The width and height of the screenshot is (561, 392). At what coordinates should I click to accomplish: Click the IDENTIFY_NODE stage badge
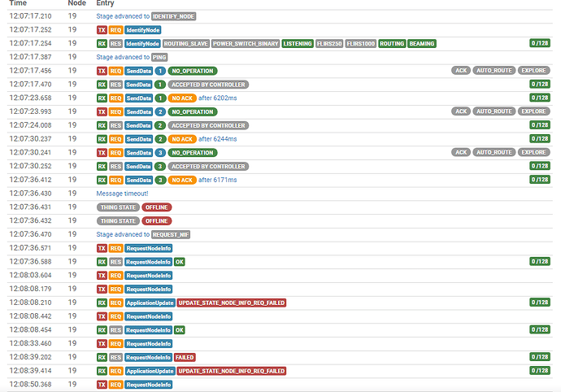(173, 16)
